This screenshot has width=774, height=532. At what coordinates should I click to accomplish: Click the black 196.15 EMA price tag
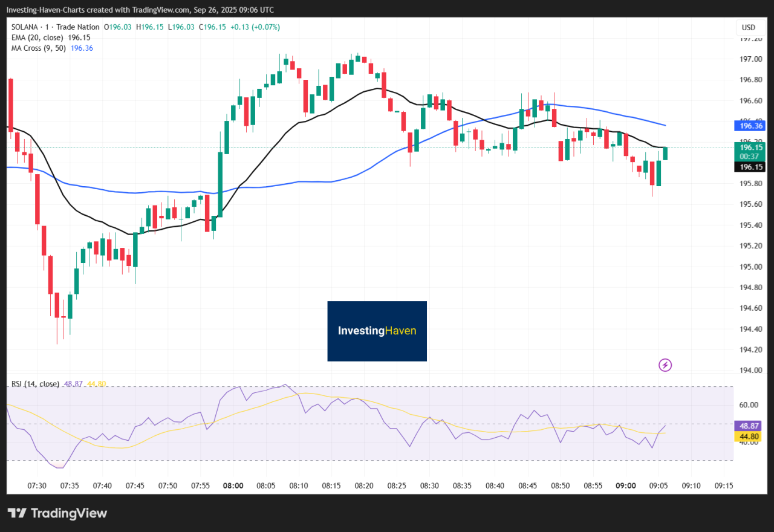click(748, 167)
